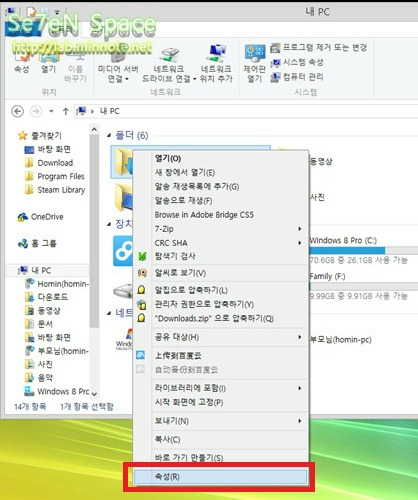This screenshot has width=418, height=500.
Task: Choose 속성(R) in context menu
Action: click(220, 477)
